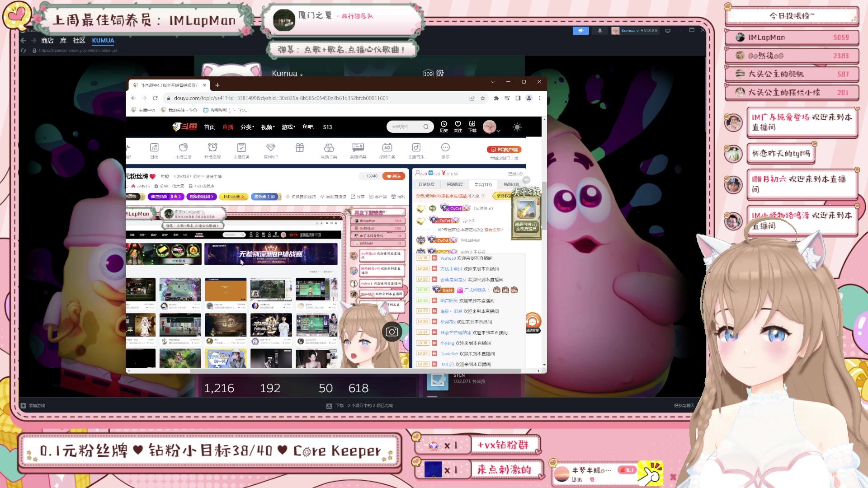The height and width of the screenshot is (488, 868).
Task: Open the 分类 category dropdown
Action: click(x=247, y=127)
